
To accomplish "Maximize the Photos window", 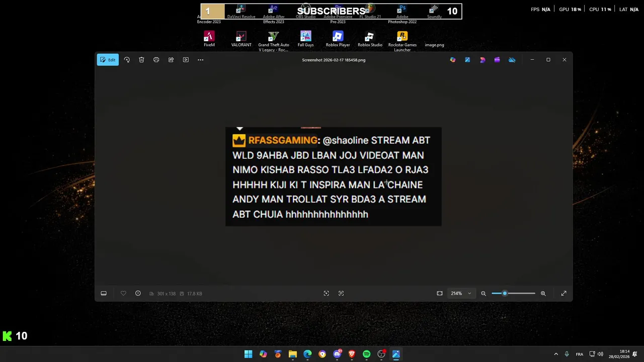I will (548, 60).
